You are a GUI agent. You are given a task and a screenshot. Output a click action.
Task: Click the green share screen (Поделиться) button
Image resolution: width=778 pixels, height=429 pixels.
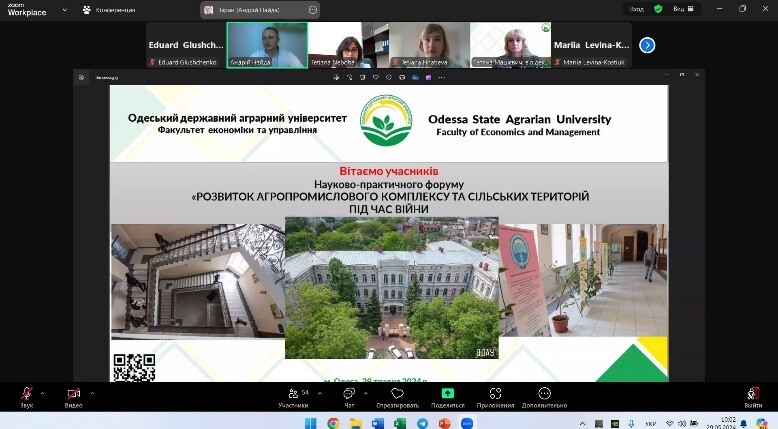click(447, 394)
